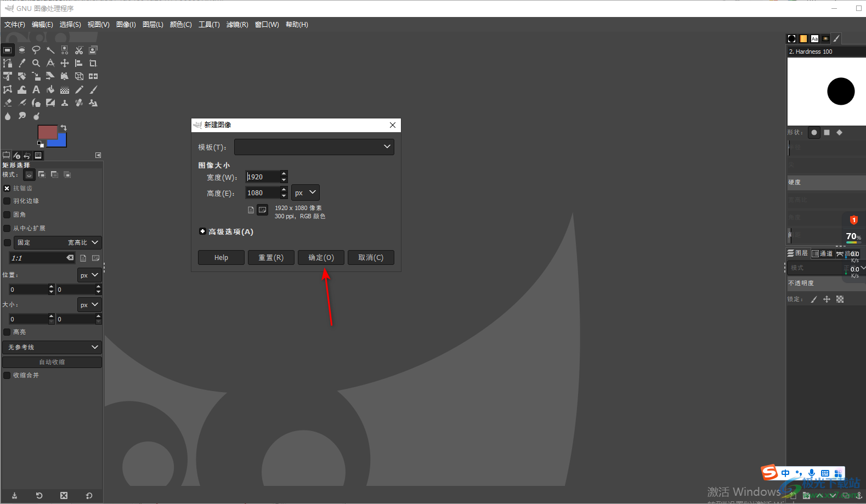Image resolution: width=866 pixels, height=504 pixels.
Task: Select the Measure compass tool
Action: [50, 63]
